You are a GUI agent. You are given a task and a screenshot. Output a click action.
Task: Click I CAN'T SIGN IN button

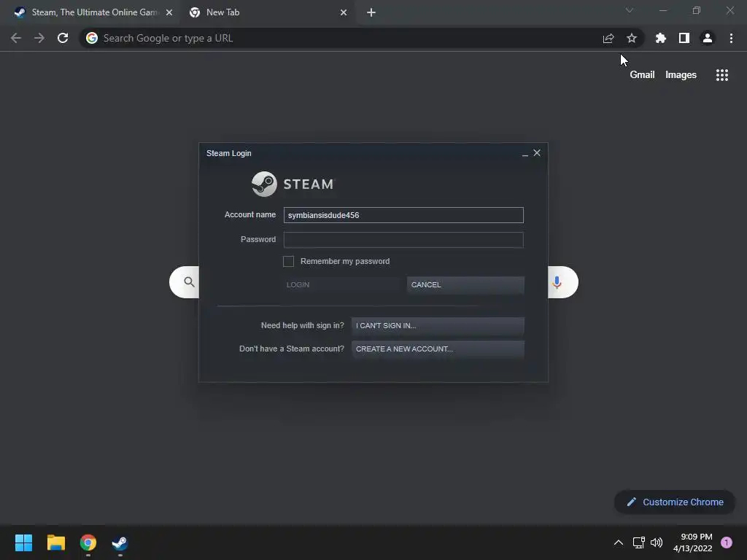point(438,326)
